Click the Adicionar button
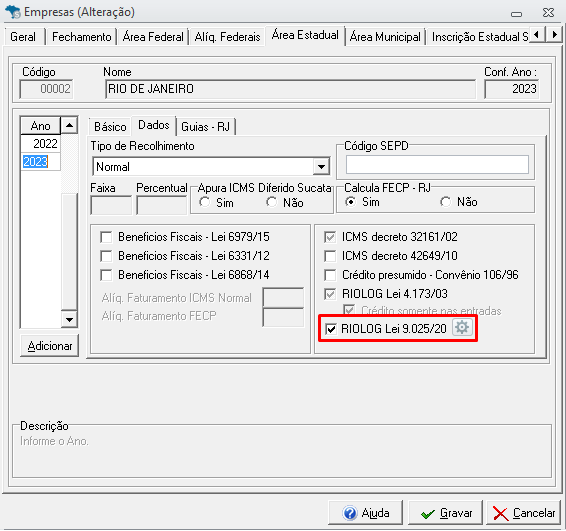This screenshot has height=531, width=566. point(50,346)
